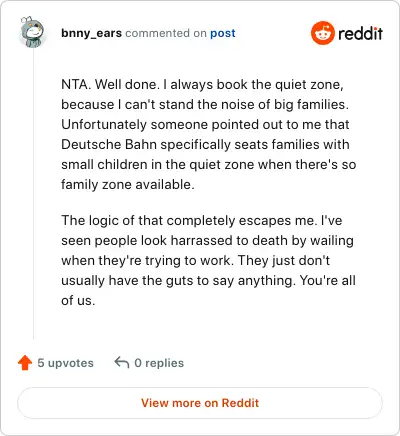Open the blue 'post' link

[x=223, y=33]
